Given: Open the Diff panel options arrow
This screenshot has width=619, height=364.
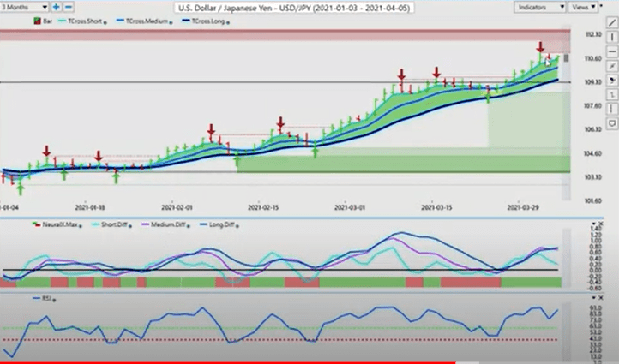Looking at the screenshot, I should (x=594, y=224).
